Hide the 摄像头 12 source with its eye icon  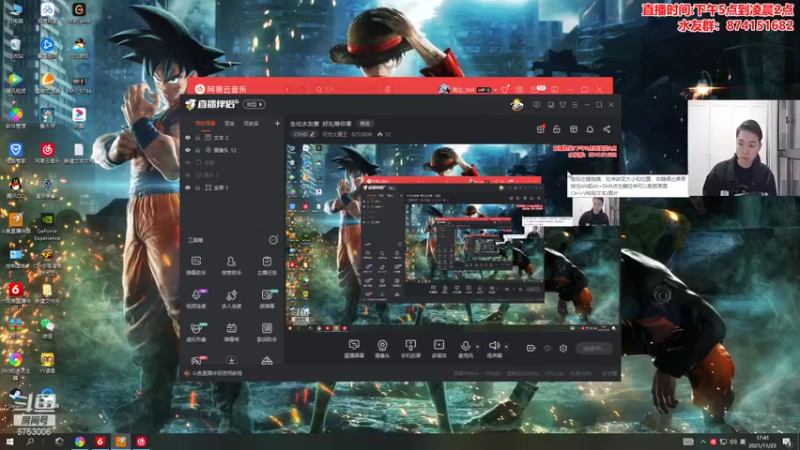(x=188, y=150)
